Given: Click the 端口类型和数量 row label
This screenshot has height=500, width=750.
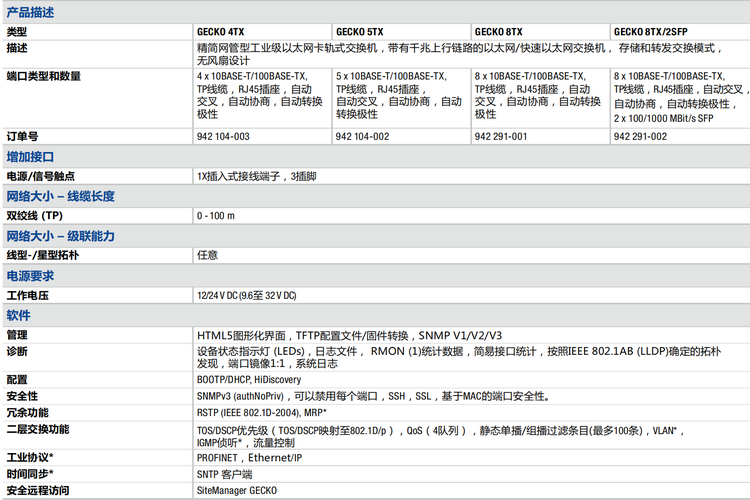Looking at the screenshot, I should pos(44,76).
